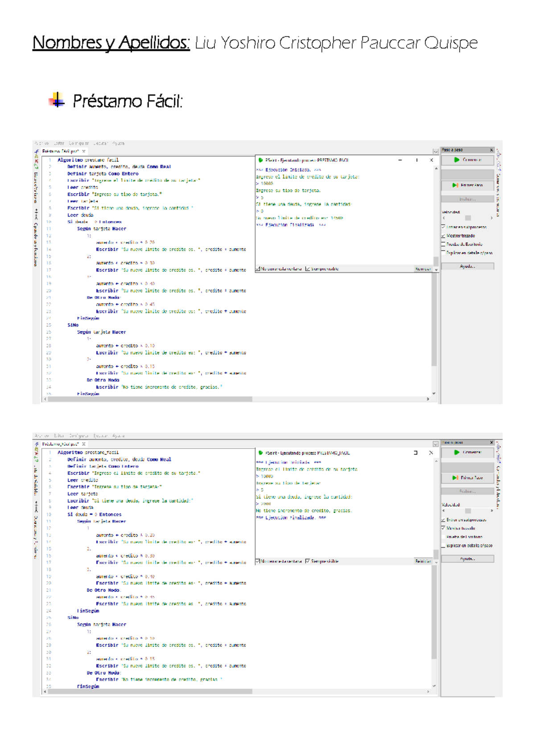The width and height of the screenshot is (535, 756).
Task: Click Comenzar play icon in first PSeInt screenshot
Action: tap(457, 160)
